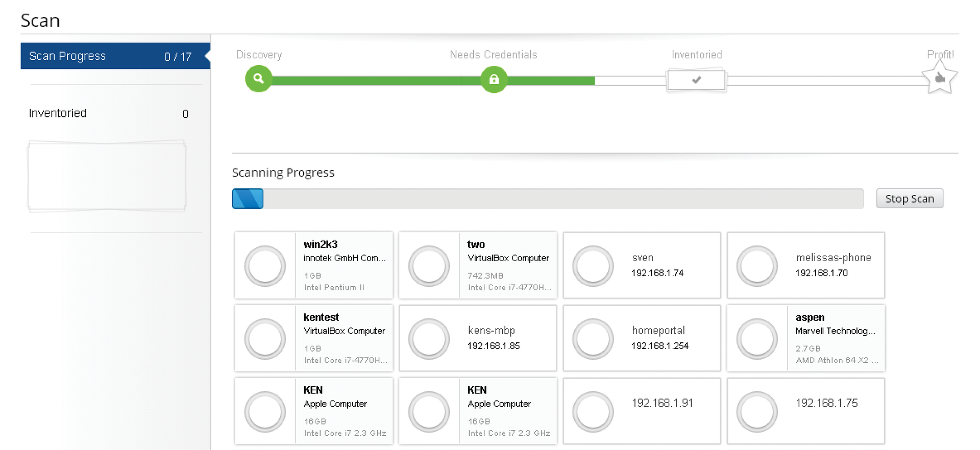Click the empty inventoried preview box
The height and width of the screenshot is (450, 980).
(107, 176)
